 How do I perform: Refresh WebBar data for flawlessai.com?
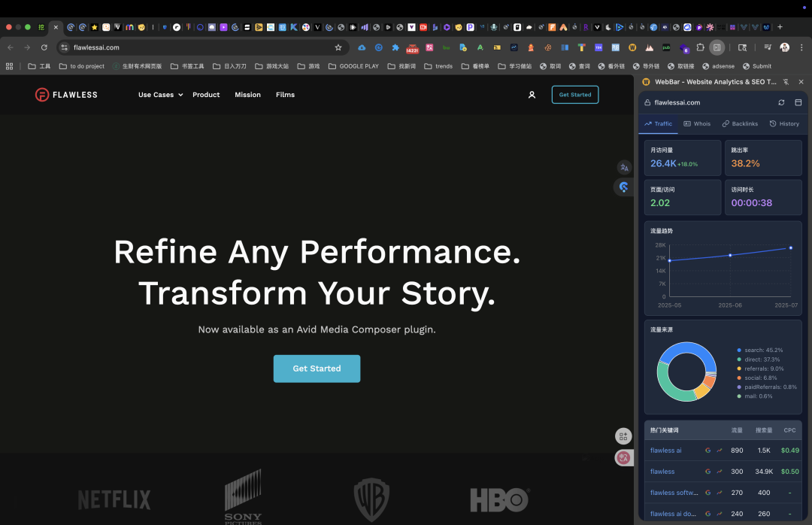point(781,102)
